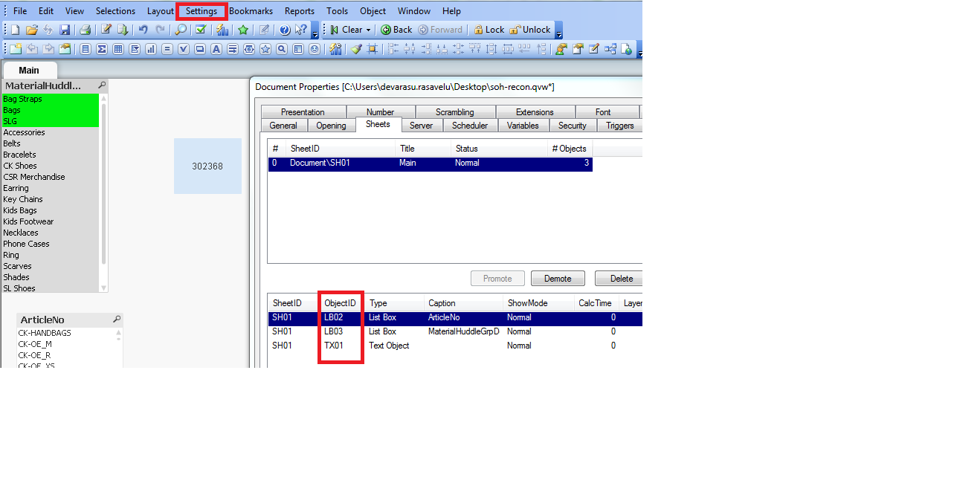
Task: Click the Help Topics question mark icon
Action: [284, 30]
